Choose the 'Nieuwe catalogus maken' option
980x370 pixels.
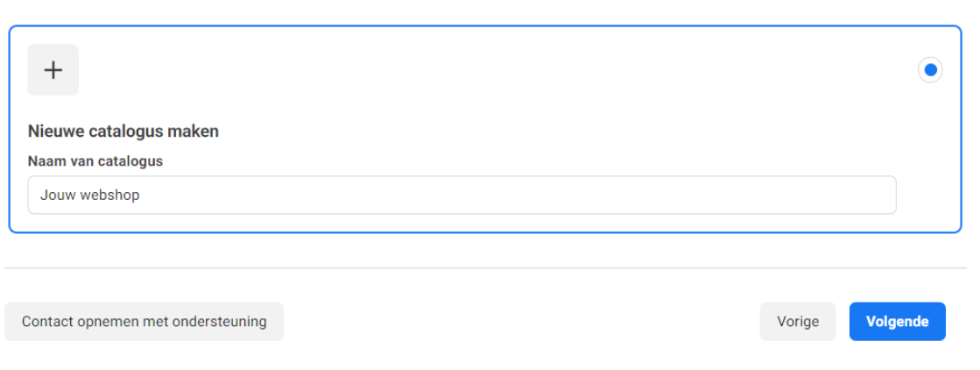[x=930, y=70]
